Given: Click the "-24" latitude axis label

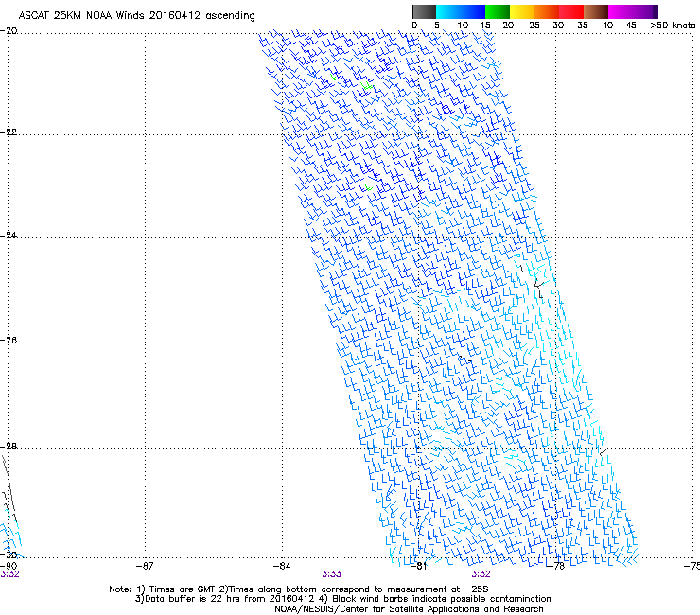Looking at the screenshot, I should coord(9,236).
